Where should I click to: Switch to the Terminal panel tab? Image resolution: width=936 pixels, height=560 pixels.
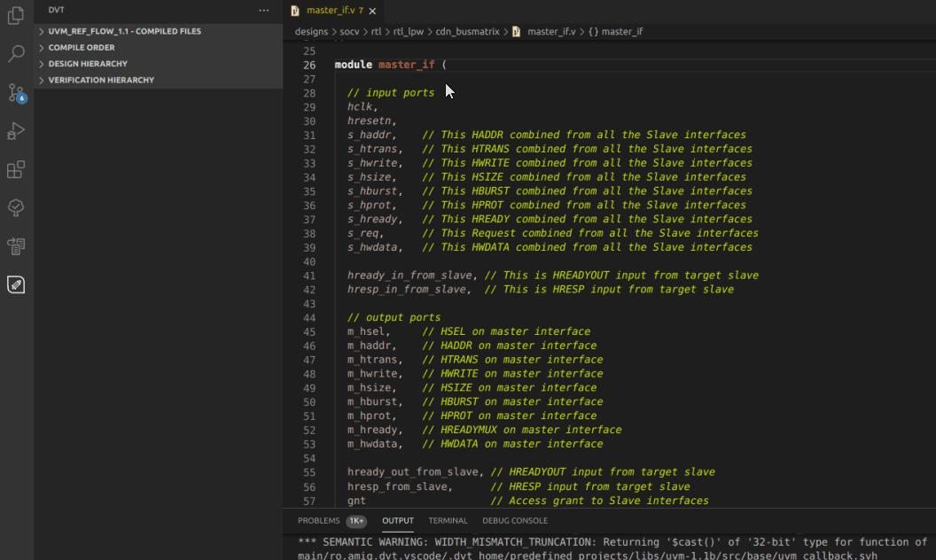point(448,521)
